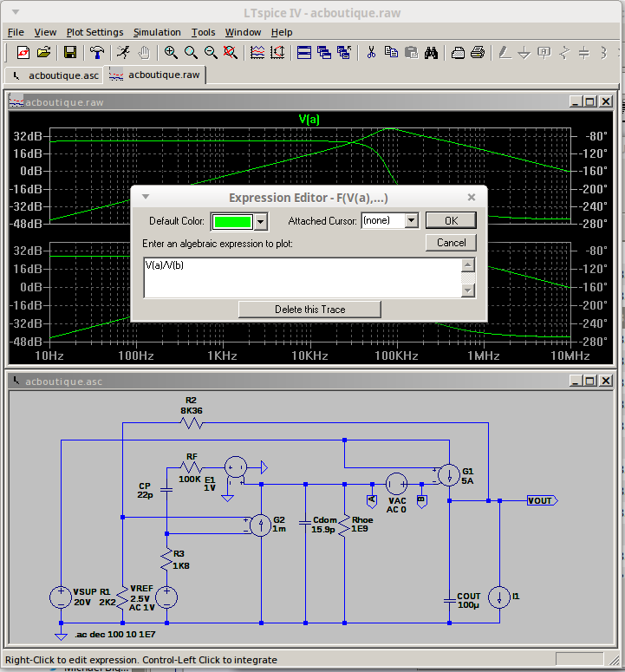This screenshot has height=672, width=625.
Task: Close the Expression Editor dialog
Action: [x=472, y=197]
